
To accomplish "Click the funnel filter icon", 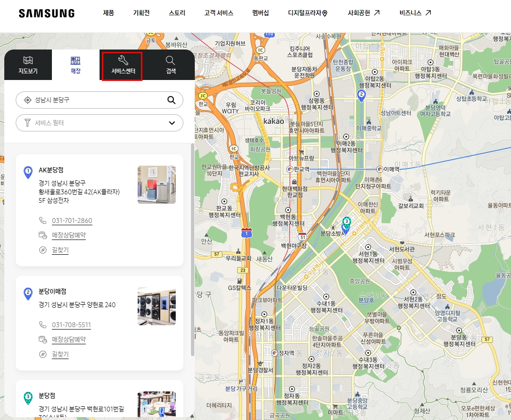I will pos(28,123).
